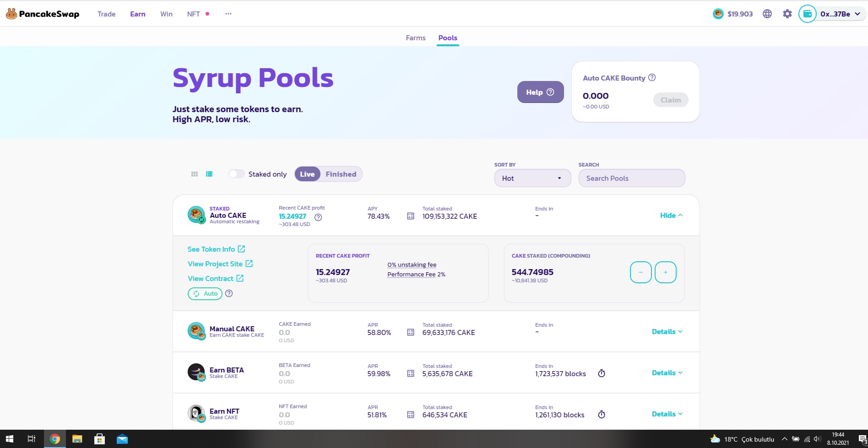Open the View Project Site link
This screenshot has height=448, width=868.
pos(220,264)
